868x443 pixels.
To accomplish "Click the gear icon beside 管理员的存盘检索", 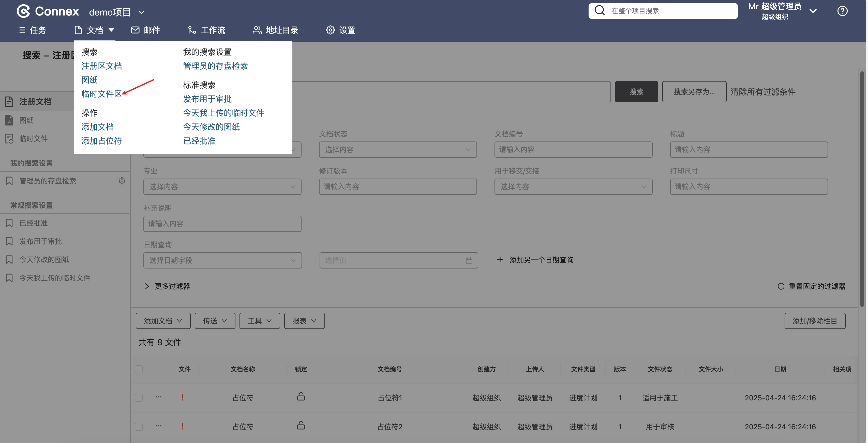I will pos(122,181).
